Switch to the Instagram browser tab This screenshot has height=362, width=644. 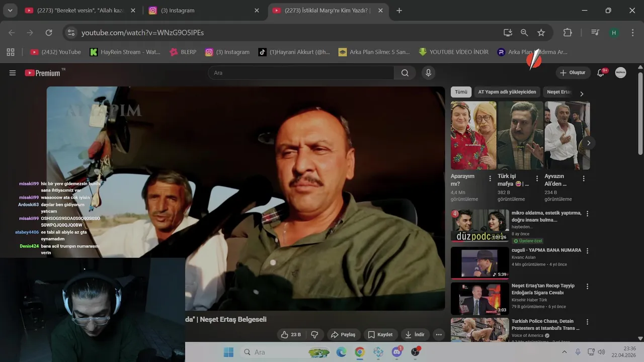(x=204, y=11)
